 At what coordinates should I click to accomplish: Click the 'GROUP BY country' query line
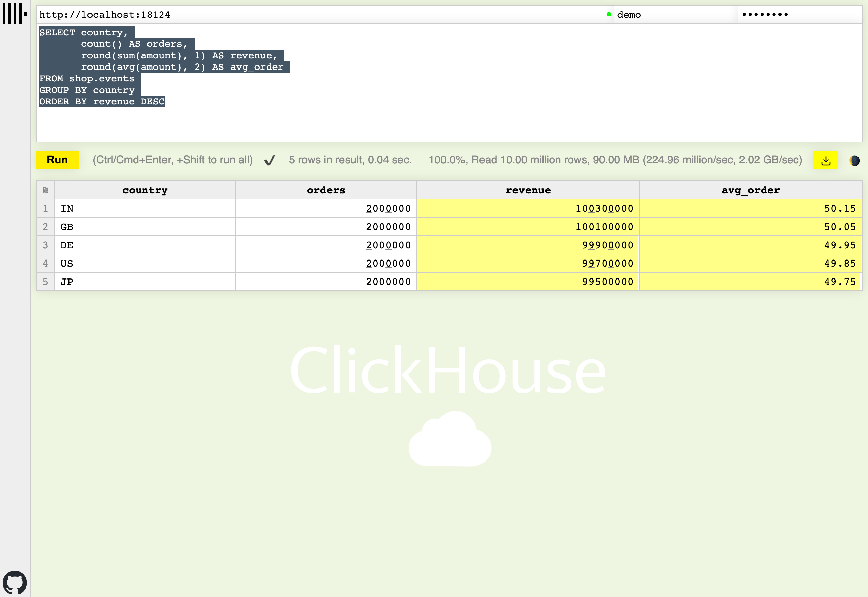87,90
